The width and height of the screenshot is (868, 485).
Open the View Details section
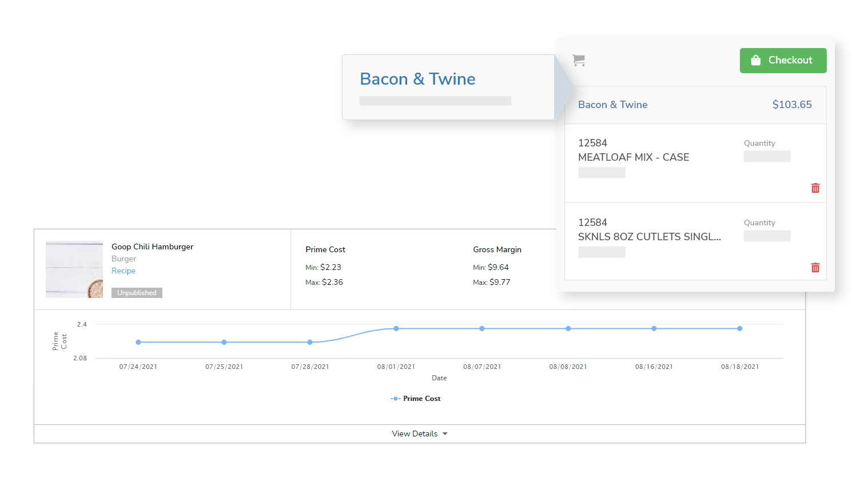click(x=415, y=434)
